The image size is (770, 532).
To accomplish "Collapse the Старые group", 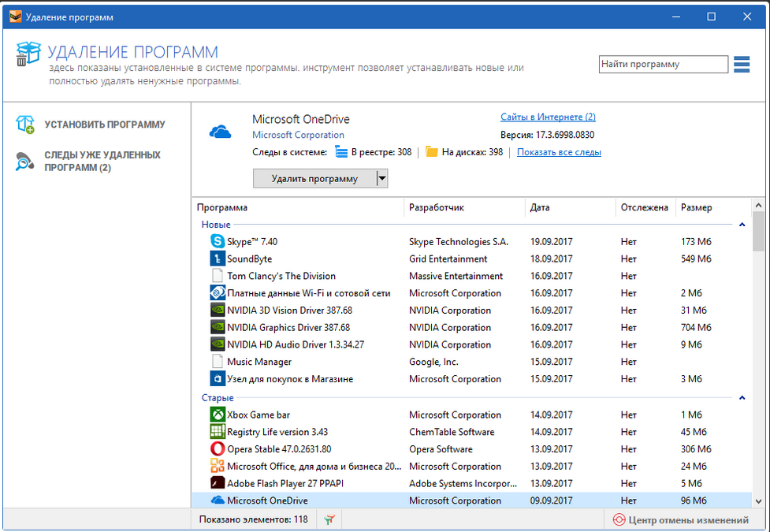I will point(742,398).
